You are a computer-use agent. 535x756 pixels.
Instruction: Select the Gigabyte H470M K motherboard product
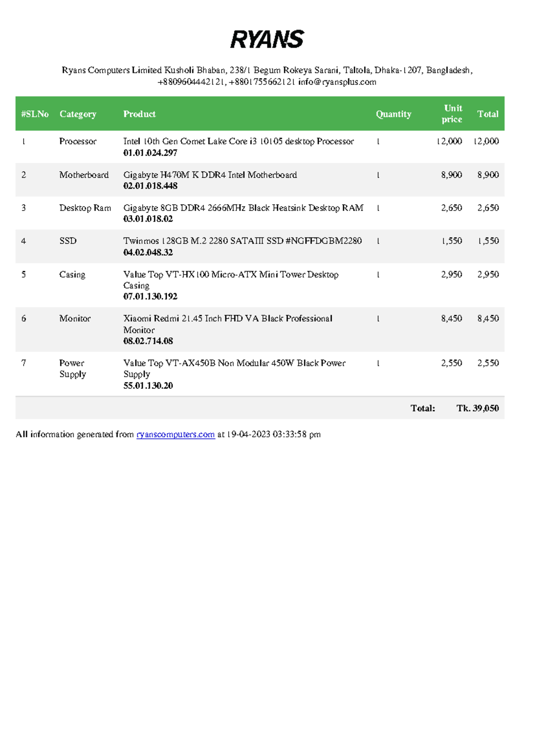pyautogui.click(x=210, y=175)
